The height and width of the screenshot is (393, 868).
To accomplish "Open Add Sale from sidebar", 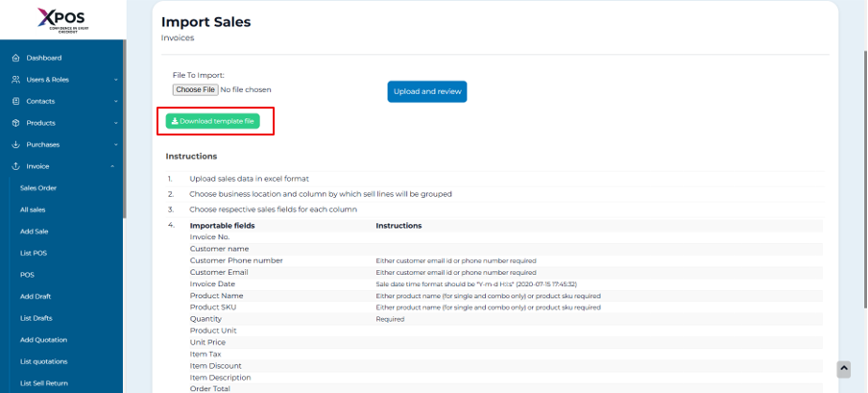I will click(x=34, y=231).
